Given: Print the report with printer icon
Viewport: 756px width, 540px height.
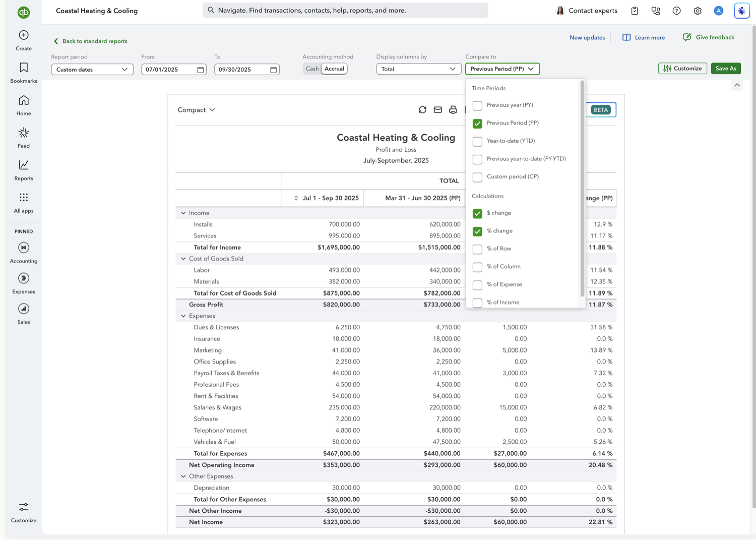Looking at the screenshot, I should click(453, 110).
